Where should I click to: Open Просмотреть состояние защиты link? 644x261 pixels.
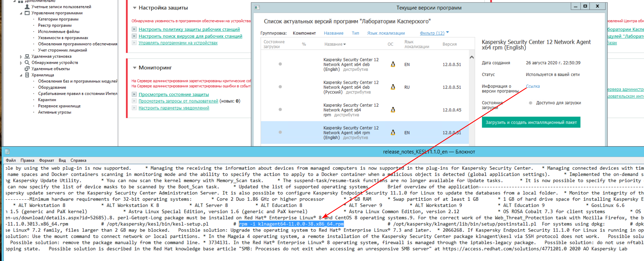coord(174,94)
